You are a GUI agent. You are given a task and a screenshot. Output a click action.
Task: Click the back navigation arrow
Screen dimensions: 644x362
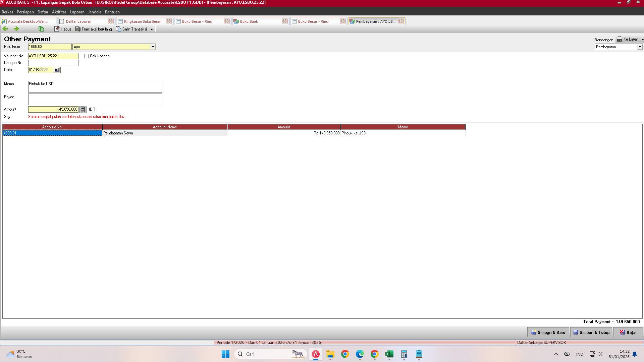coord(5,29)
